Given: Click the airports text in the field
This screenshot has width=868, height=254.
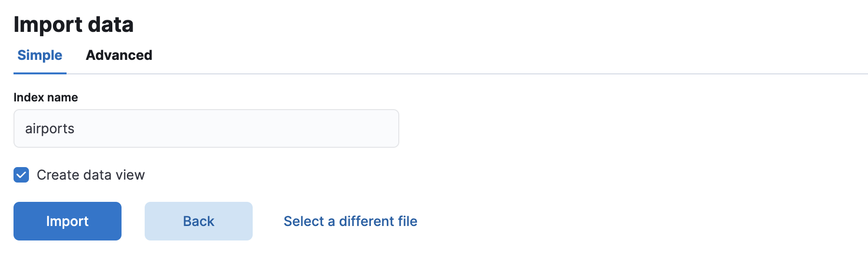Looking at the screenshot, I should (50, 129).
